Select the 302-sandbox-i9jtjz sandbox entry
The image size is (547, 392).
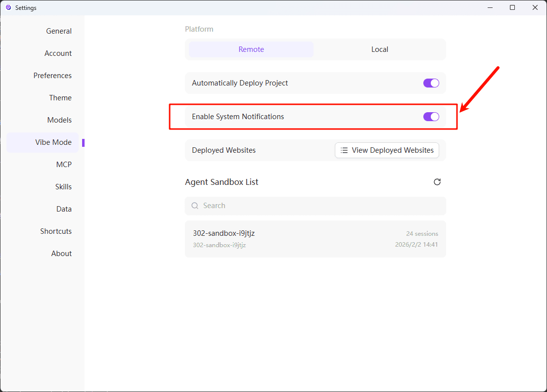point(315,239)
